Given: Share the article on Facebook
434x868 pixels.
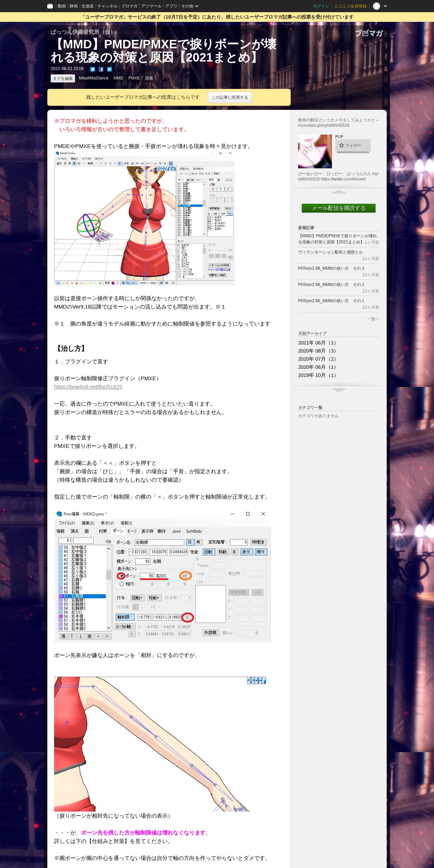Looking at the screenshot, I should click(x=101, y=69).
